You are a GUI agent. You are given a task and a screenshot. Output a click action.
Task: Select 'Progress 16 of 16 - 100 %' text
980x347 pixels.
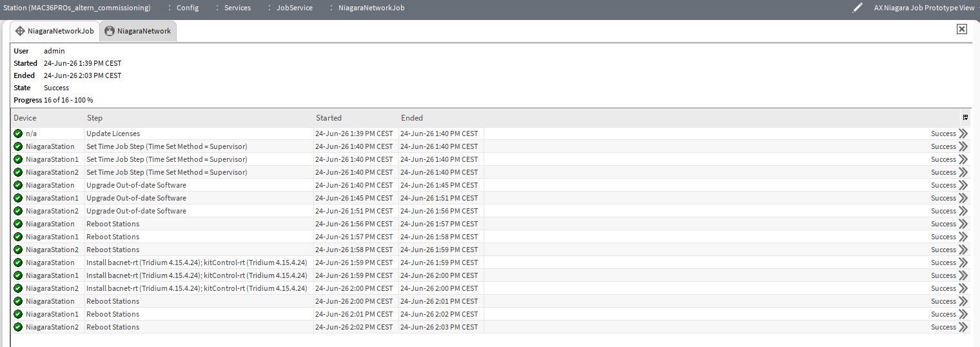coord(54,100)
